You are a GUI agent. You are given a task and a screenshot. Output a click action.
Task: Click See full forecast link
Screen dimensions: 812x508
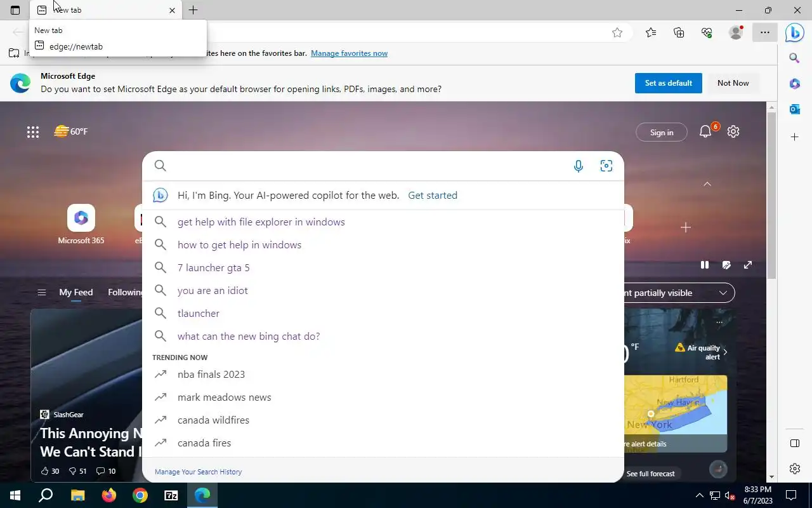click(x=650, y=474)
